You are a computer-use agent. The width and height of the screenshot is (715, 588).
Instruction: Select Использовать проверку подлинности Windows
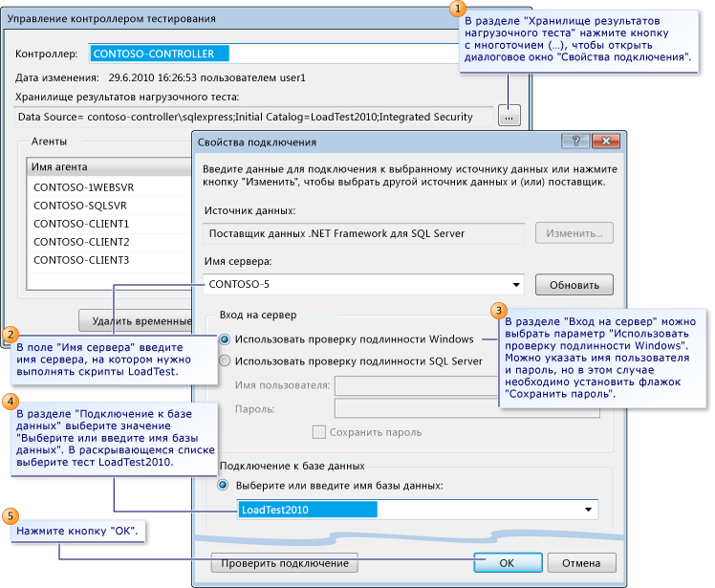coord(224,338)
